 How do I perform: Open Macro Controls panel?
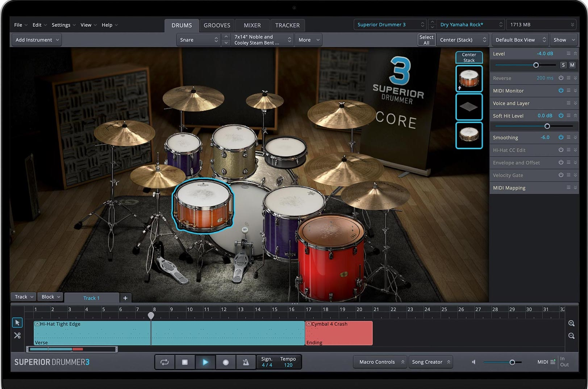click(380, 362)
